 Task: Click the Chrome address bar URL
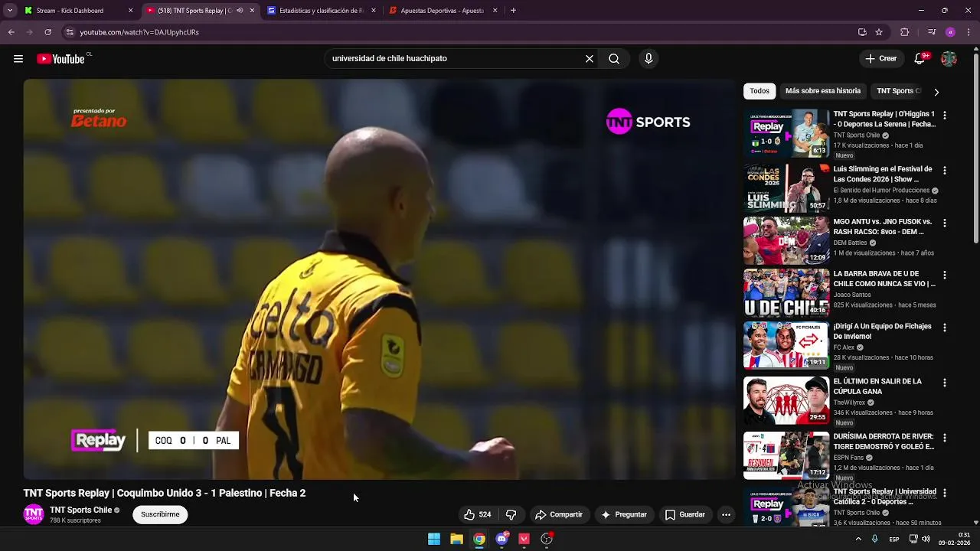point(139,32)
